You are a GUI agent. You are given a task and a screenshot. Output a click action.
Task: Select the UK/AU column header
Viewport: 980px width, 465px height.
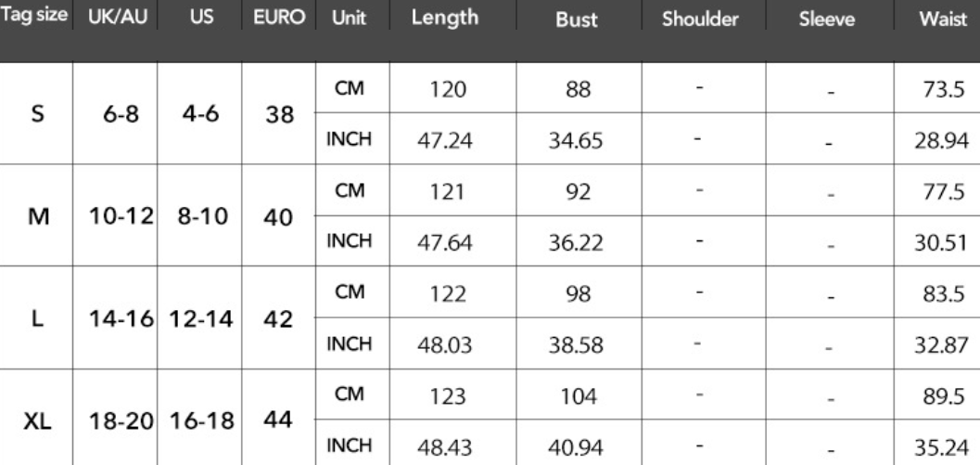(x=118, y=18)
